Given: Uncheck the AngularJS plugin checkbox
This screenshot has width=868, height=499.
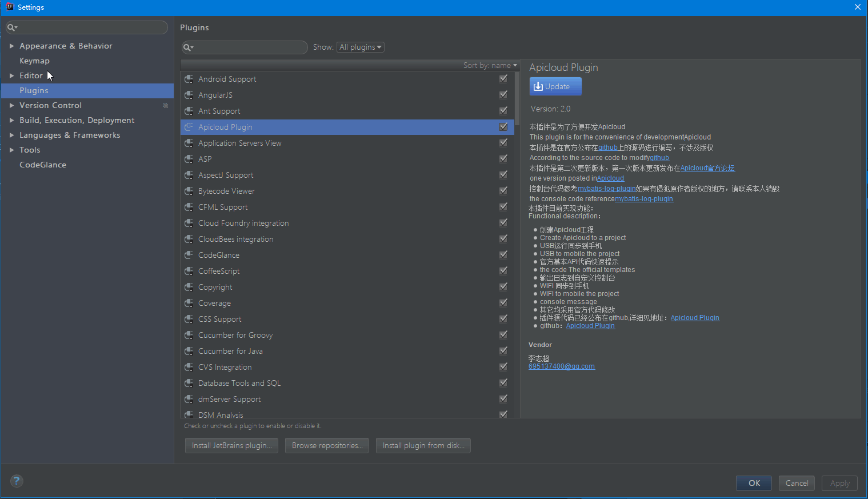Looking at the screenshot, I should 503,95.
